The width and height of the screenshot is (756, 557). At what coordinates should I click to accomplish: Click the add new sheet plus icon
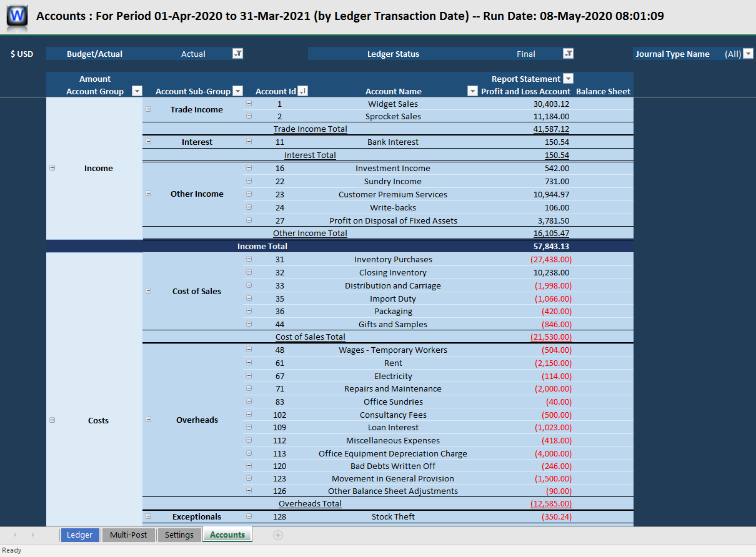tap(277, 535)
